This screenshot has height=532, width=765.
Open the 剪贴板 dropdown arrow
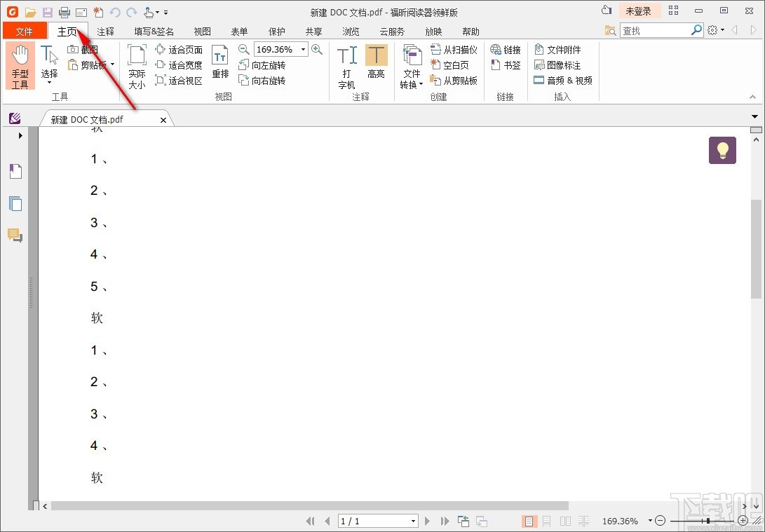pyautogui.click(x=111, y=64)
